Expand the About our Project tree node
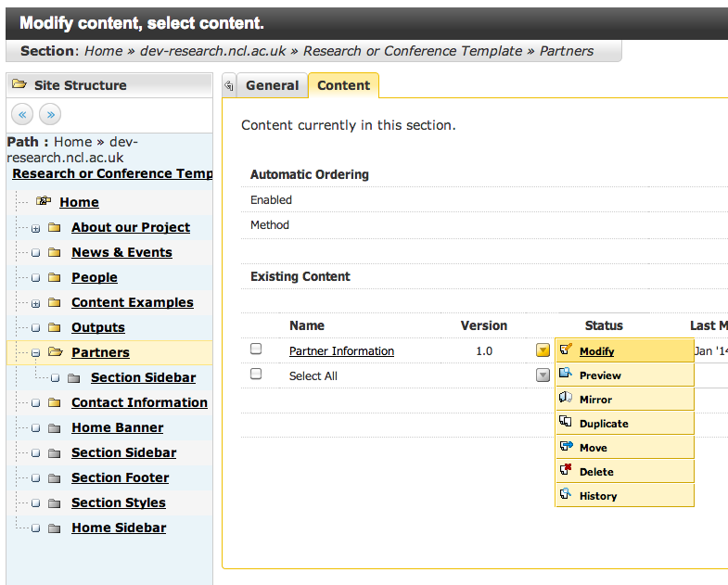Screen dimensions: 728x585 click(x=35, y=228)
